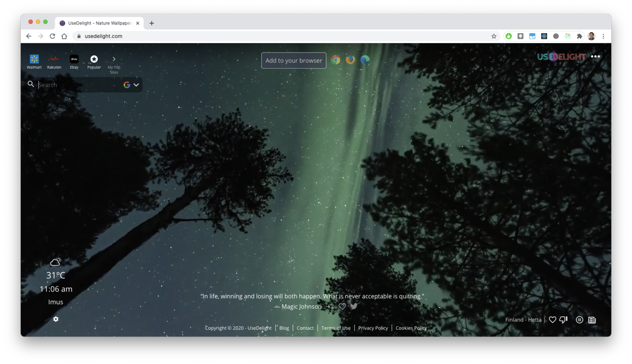This screenshot has width=632, height=364.
Task: Open the Contact link
Action: pyautogui.click(x=305, y=328)
